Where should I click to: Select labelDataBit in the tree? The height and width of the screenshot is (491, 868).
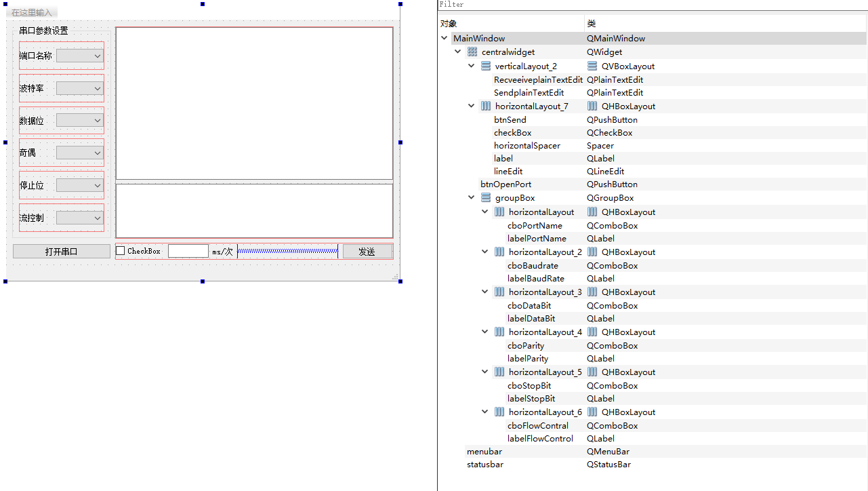click(531, 319)
